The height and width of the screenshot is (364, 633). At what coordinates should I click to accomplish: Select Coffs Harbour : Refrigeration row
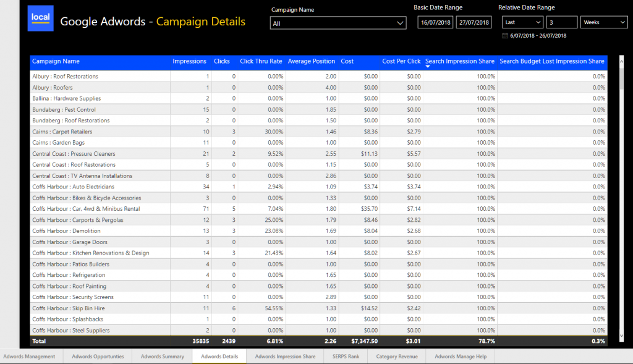(318, 275)
